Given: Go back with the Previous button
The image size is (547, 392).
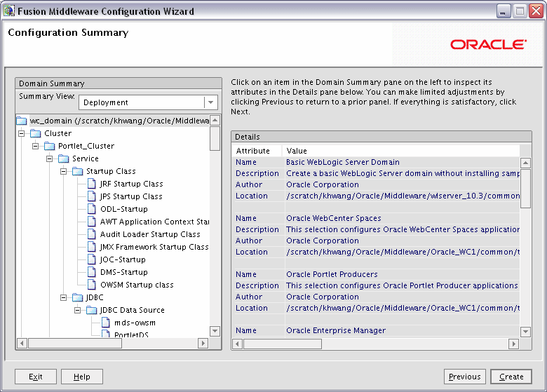Looking at the screenshot, I should [x=465, y=377].
